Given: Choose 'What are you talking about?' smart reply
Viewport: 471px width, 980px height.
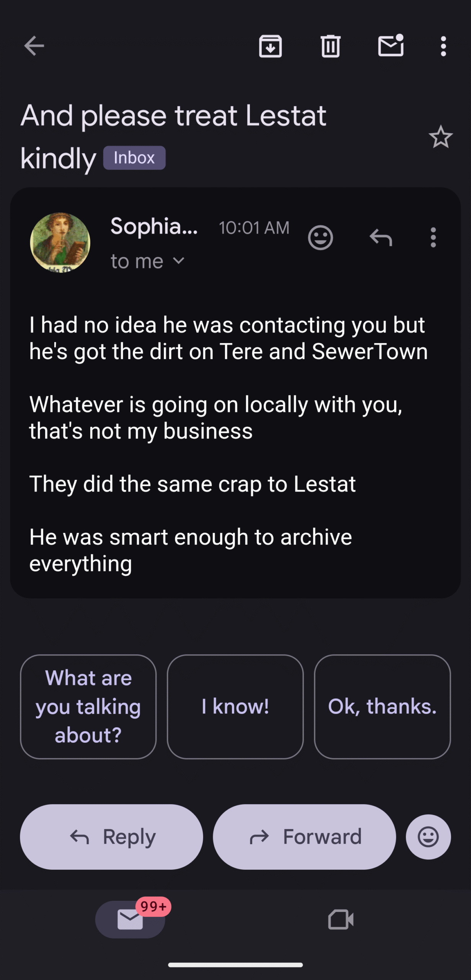Looking at the screenshot, I should coord(88,706).
